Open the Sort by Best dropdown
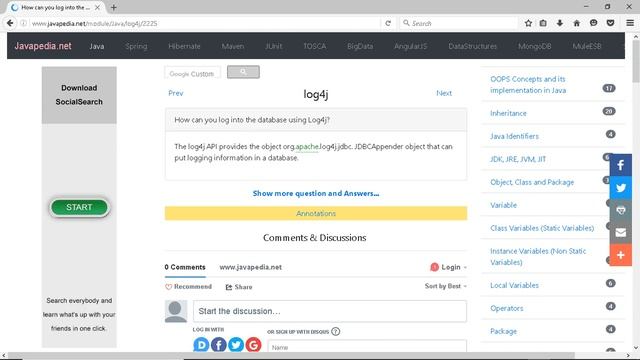640x360 pixels. 445,286
